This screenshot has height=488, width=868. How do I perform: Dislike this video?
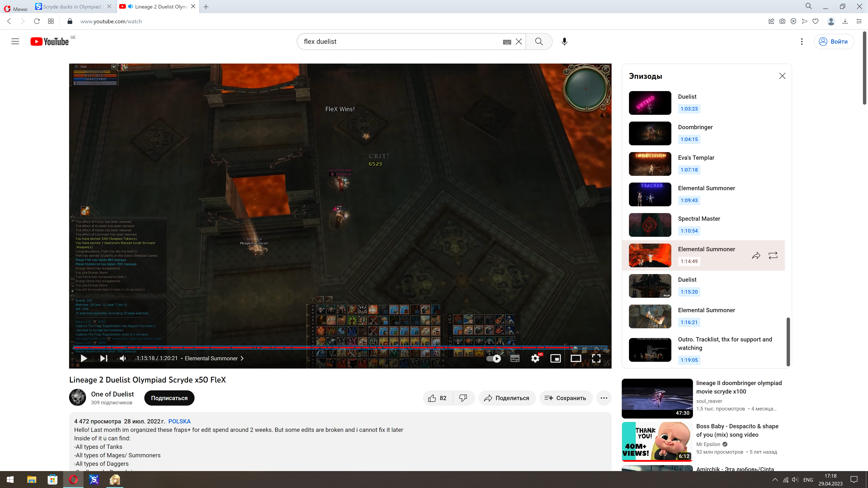tap(463, 398)
